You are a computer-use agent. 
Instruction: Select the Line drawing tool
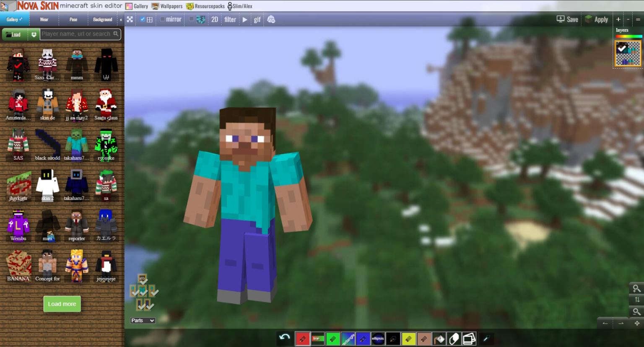(318, 339)
